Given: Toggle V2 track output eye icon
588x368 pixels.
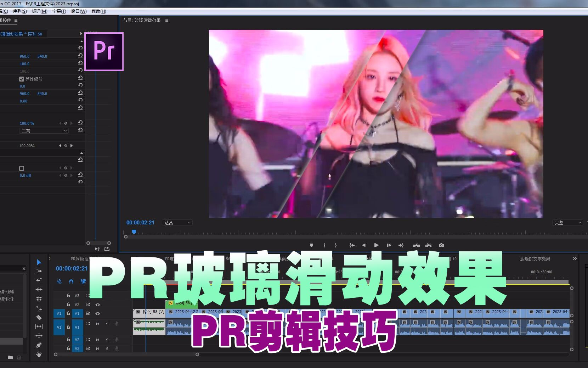Looking at the screenshot, I should click(98, 305).
